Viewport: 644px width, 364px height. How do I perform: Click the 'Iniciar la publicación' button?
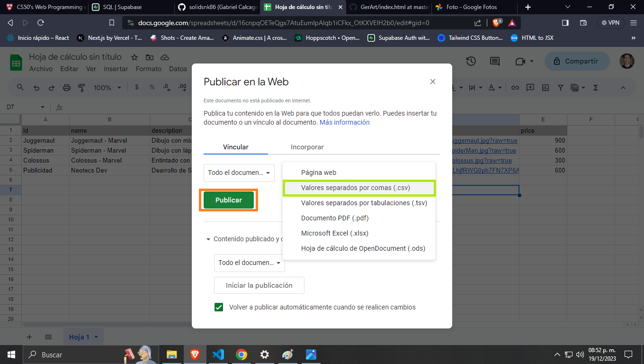259,285
